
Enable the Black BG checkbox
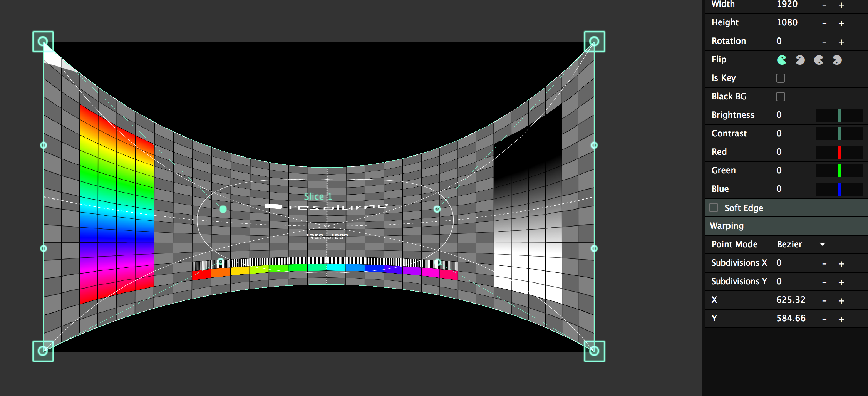[x=781, y=97]
